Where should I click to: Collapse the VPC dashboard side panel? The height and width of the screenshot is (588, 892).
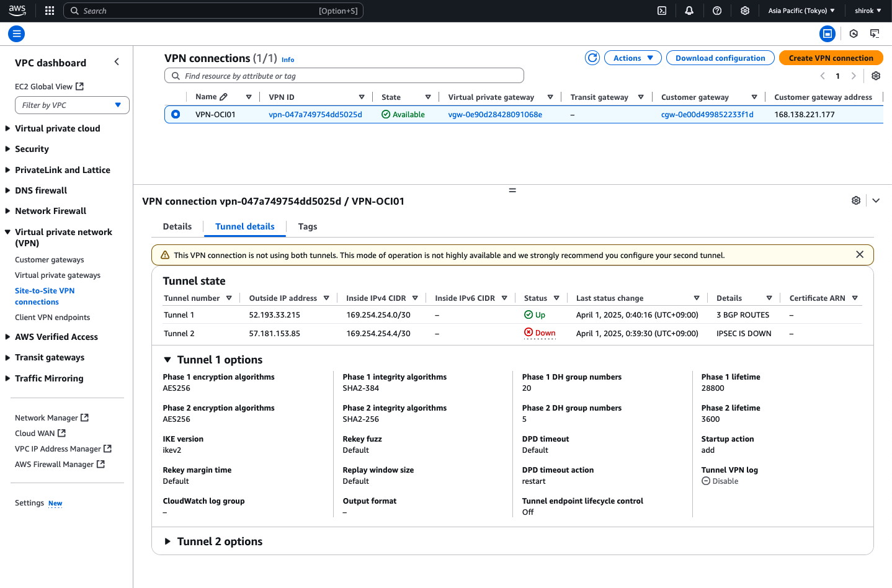117,62
